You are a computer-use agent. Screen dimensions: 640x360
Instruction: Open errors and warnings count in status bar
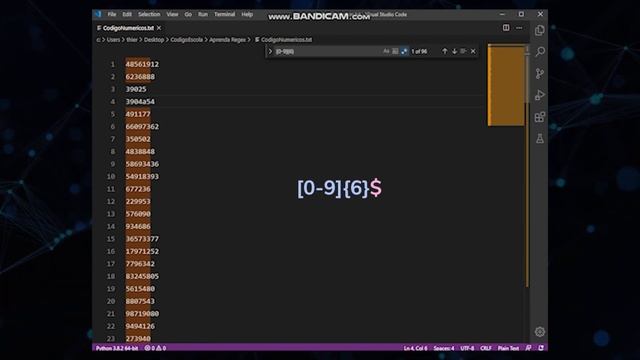click(155, 348)
